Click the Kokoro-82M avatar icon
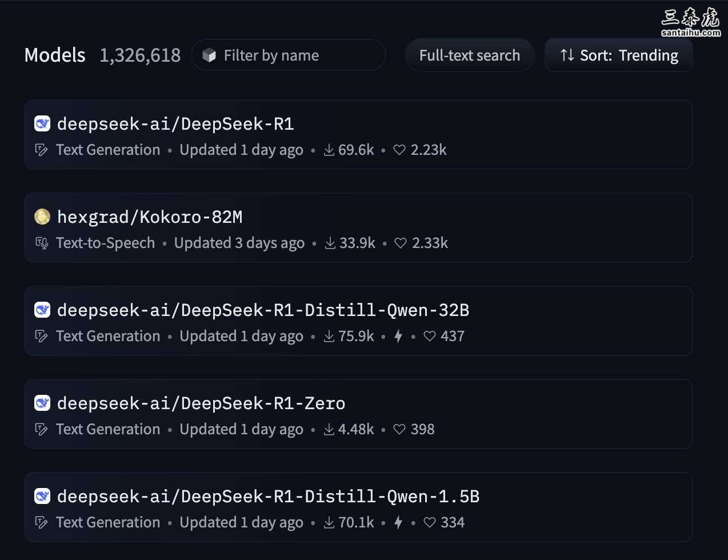Viewport: 728px width, 560px height. (42, 217)
